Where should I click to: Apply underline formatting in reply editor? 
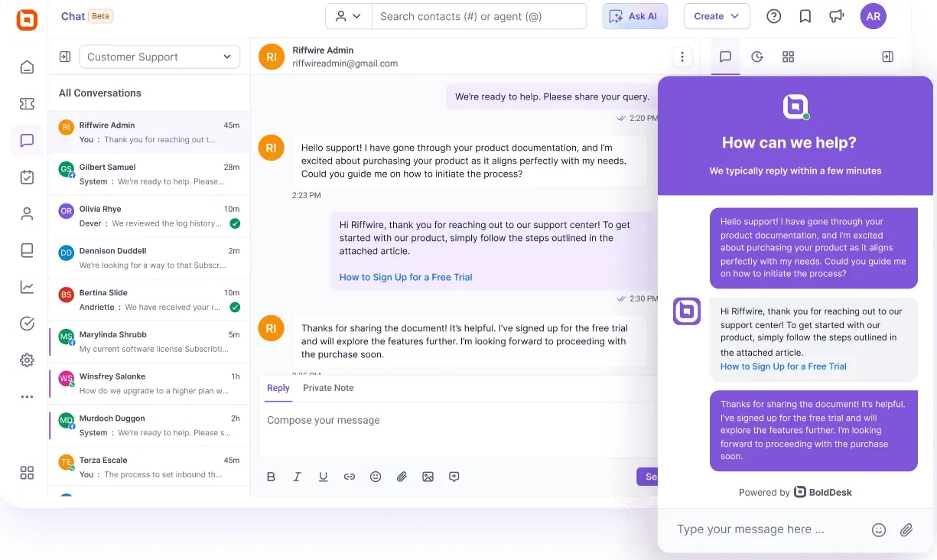coord(323,477)
